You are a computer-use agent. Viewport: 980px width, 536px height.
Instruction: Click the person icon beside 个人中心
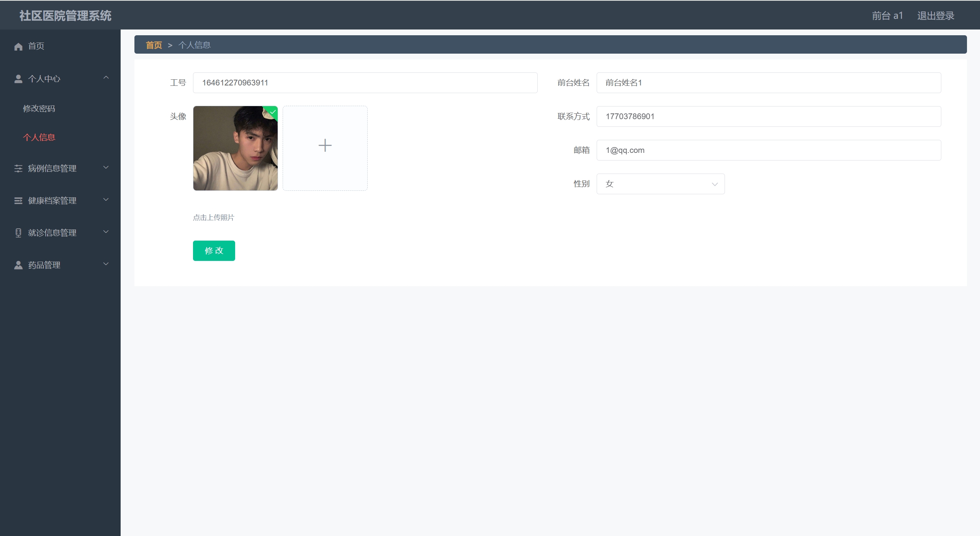click(18, 79)
